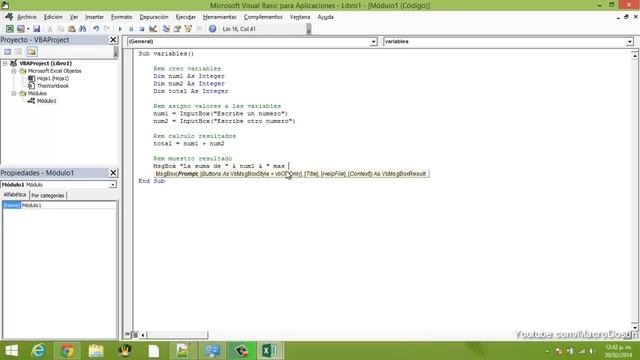Undo the last edit with the arrow icon
The height and width of the screenshot is (360, 640).
pyautogui.click(x=96, y=29)
